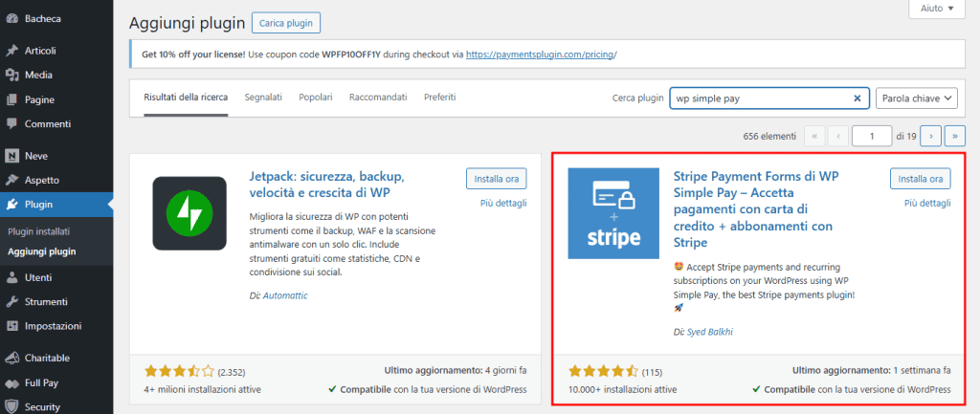Open the Automattic author link

coord(285,296)
